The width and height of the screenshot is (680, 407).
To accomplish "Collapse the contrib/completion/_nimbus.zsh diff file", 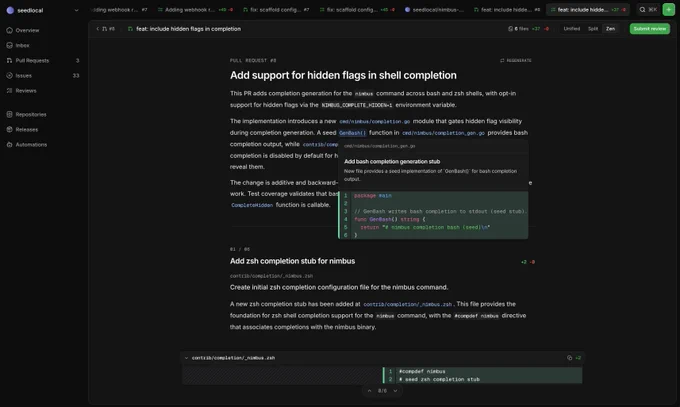I will 186,358.
